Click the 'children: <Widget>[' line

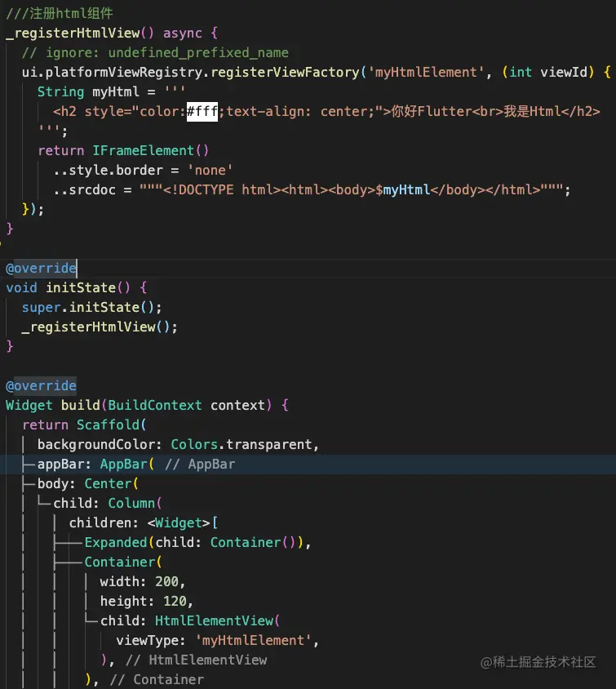coord(144,523)
